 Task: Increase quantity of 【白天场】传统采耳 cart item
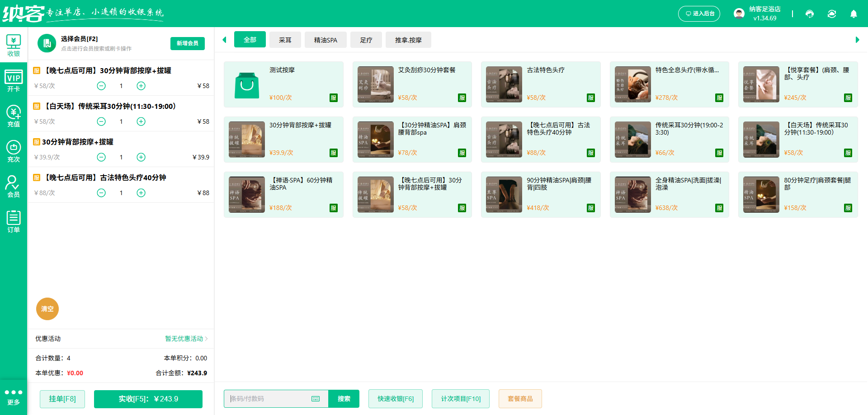pyautogui.click(x=141, y=121)
